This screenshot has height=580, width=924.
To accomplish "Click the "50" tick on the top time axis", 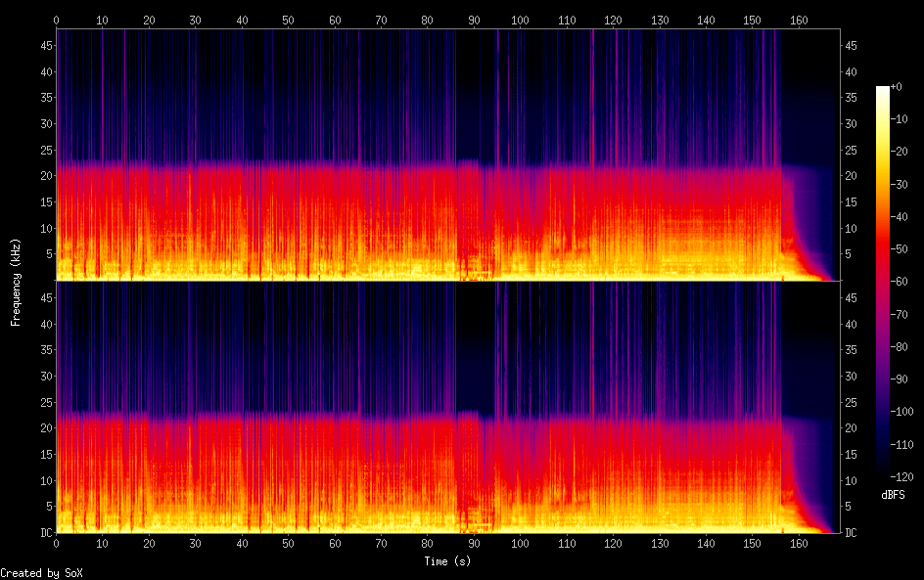I will [288, 20].
